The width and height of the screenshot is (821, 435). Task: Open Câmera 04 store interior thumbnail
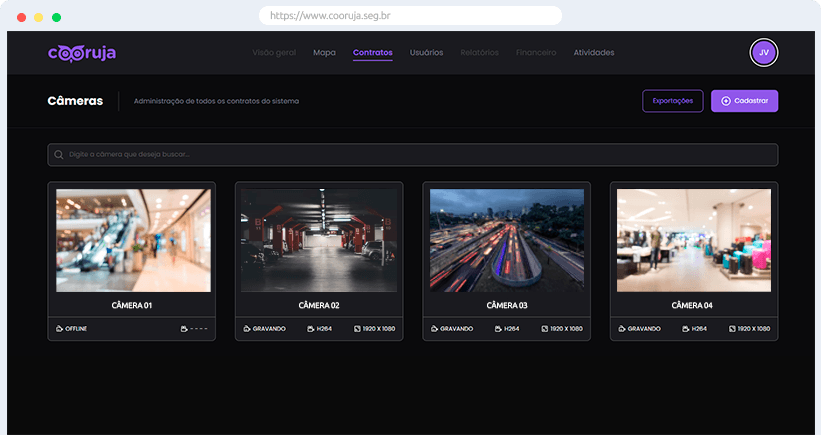coord(694,240)
